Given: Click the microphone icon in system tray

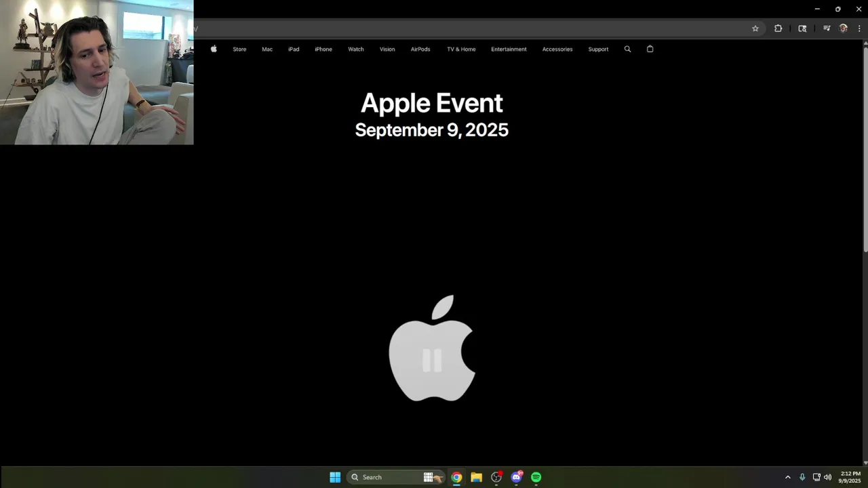Looking at the screenshot, I should point(802,477).
